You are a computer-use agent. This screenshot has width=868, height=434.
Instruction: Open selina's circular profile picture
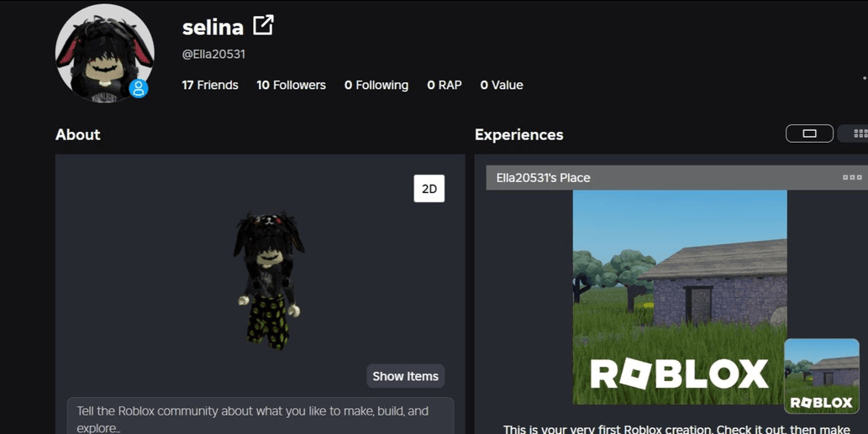point(105,54)
